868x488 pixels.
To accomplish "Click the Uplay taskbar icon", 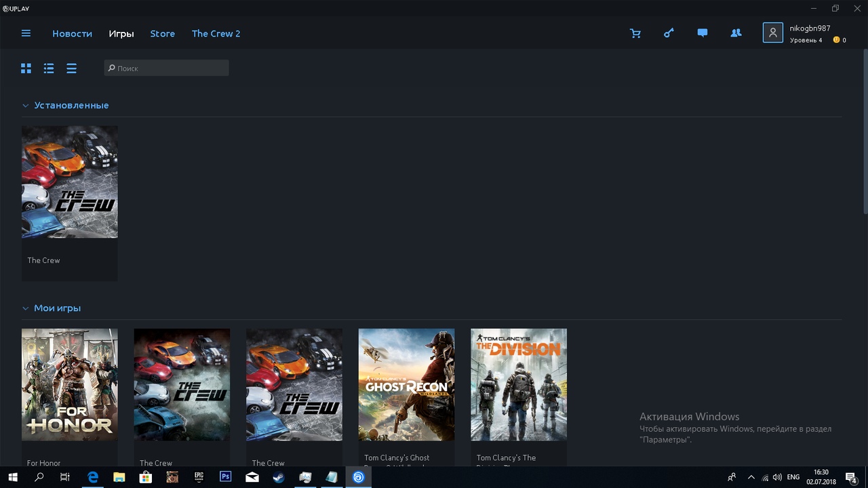I will pyautogui.click(x=358, y=477).
